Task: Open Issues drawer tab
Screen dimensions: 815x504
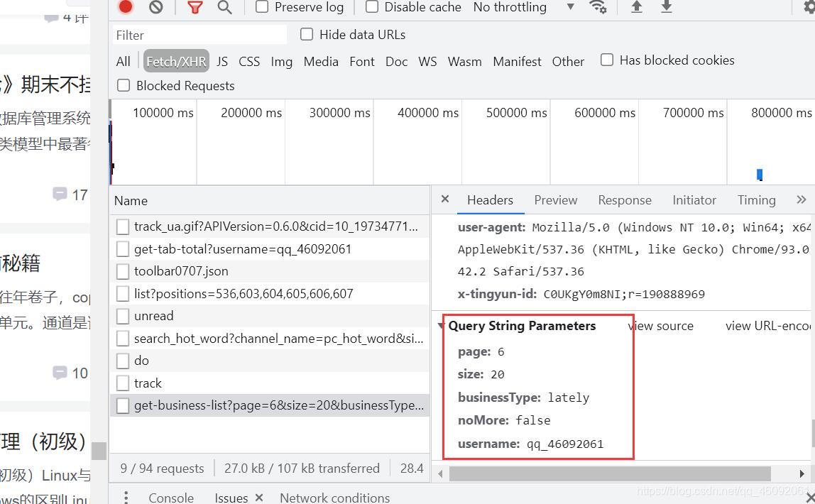Action: pos(231,497)
